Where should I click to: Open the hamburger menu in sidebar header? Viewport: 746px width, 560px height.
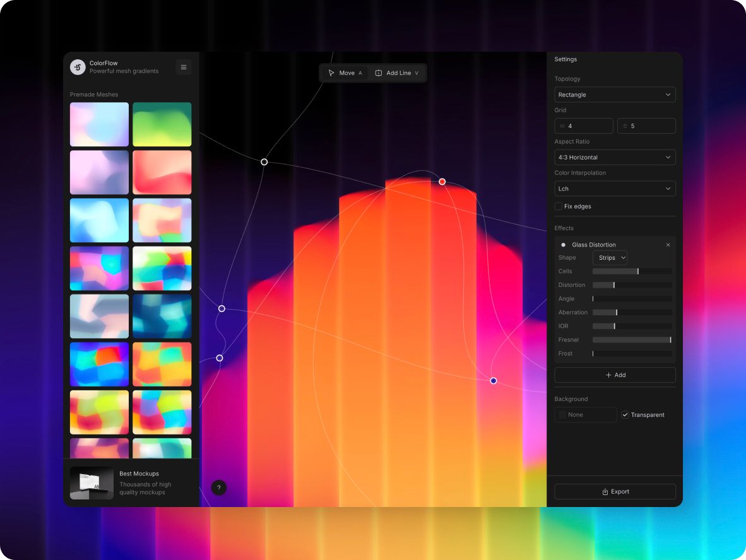[183, 67]
